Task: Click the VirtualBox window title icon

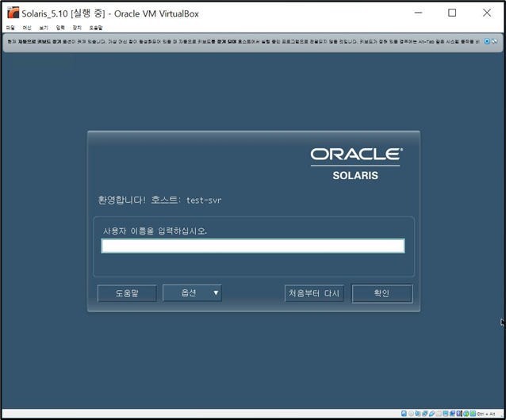Action: pyautogui.click(x=13, y=13)
